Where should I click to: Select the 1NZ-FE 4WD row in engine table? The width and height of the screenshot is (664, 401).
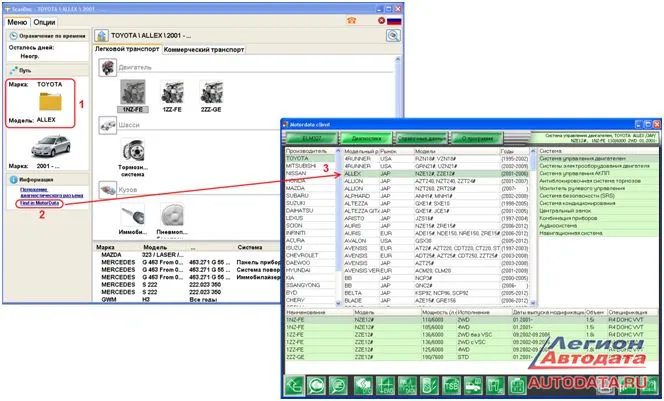tap(472, 327)
